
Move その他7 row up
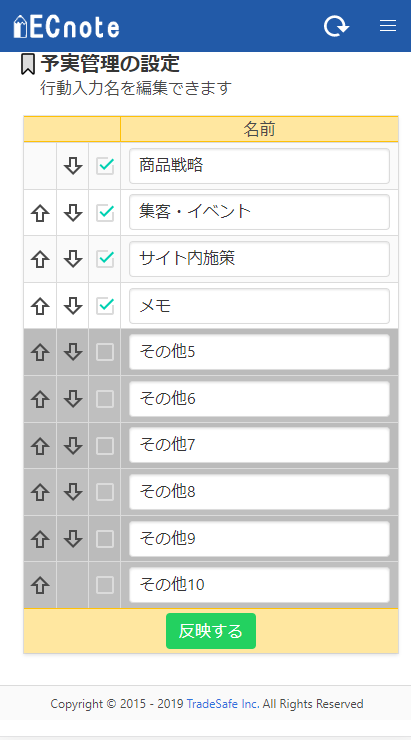[40, 446]
